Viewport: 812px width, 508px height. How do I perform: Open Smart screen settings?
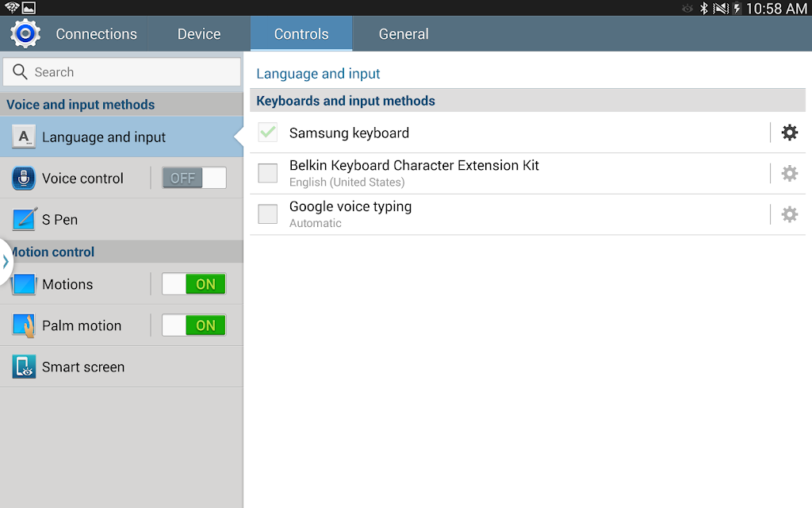(x=121, y=367)
